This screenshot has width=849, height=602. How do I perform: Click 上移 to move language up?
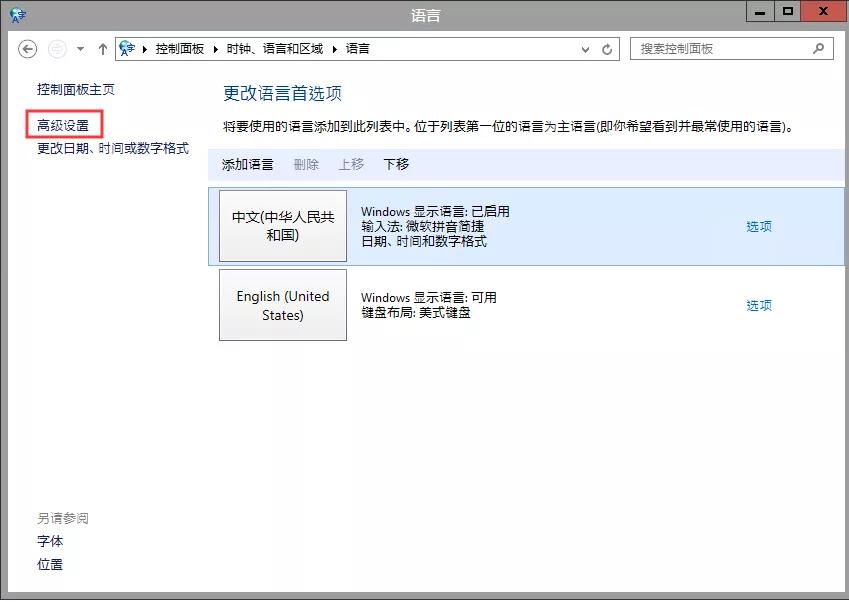[x=350, y=165]
